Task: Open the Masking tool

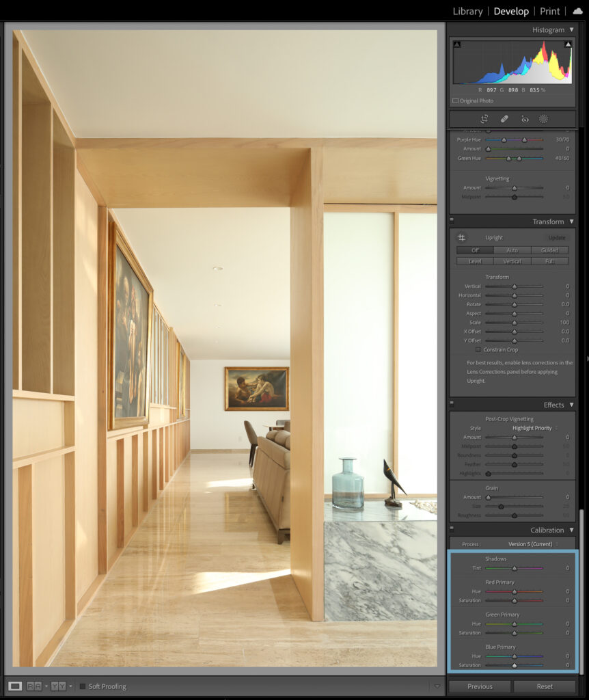Action: tap(543, 119)
